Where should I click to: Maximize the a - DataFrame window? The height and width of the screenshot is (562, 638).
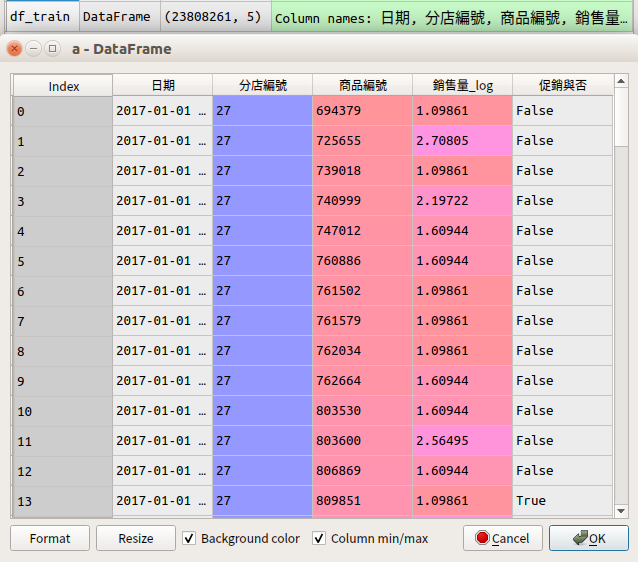(52, 49)
